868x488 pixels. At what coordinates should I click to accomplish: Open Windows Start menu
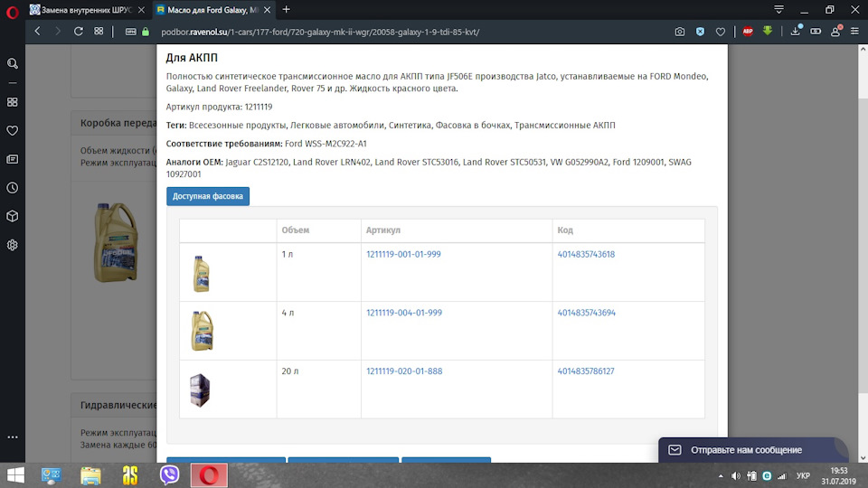(x=15, y=475)
